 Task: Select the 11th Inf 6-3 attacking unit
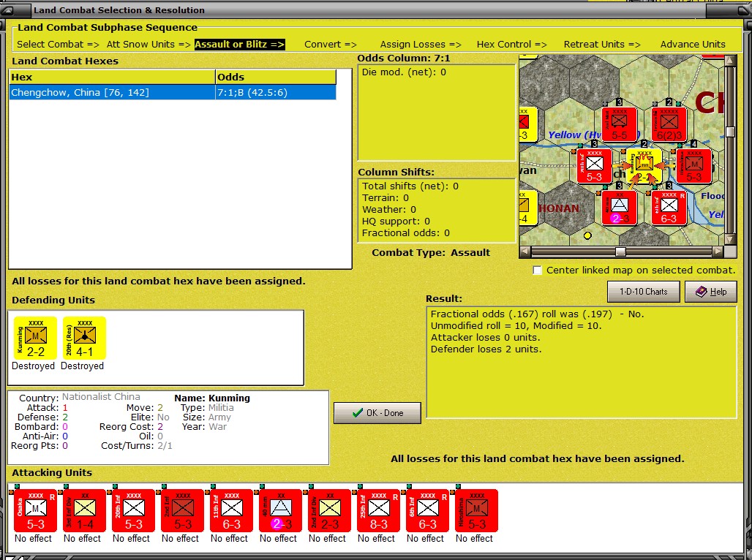232,510
